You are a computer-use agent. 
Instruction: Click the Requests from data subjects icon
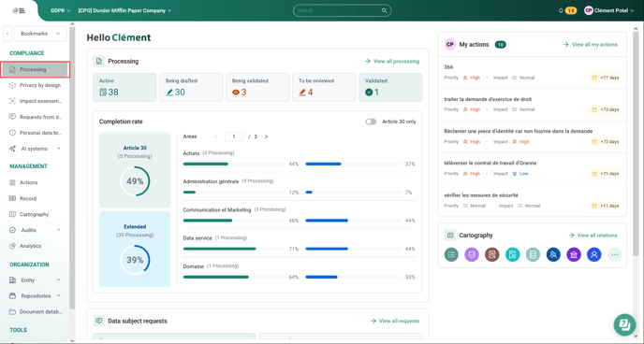[12, 117]
